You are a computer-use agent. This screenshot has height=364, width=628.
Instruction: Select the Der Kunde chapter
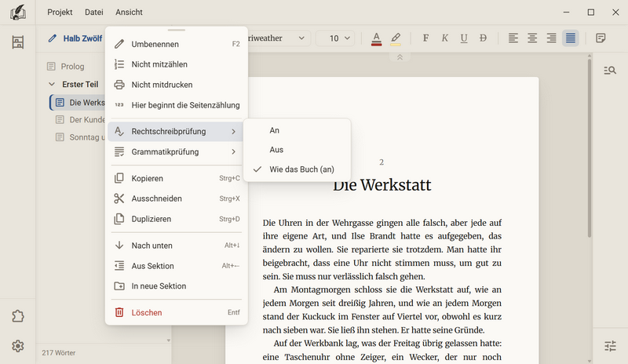[80, 120]
